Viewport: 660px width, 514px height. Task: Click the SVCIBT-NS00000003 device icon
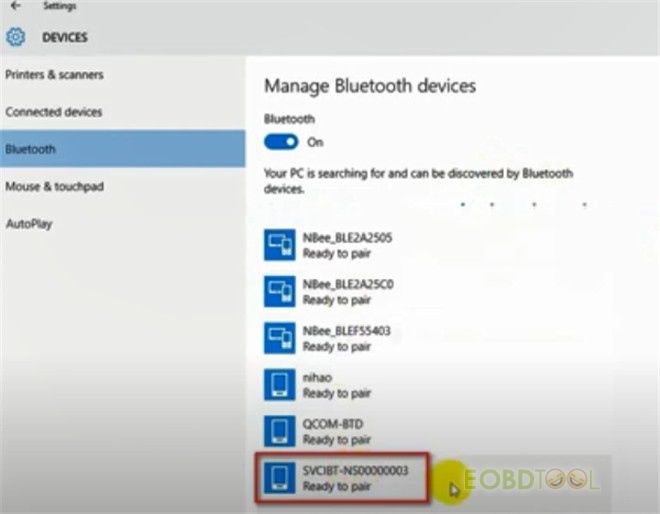279,476
